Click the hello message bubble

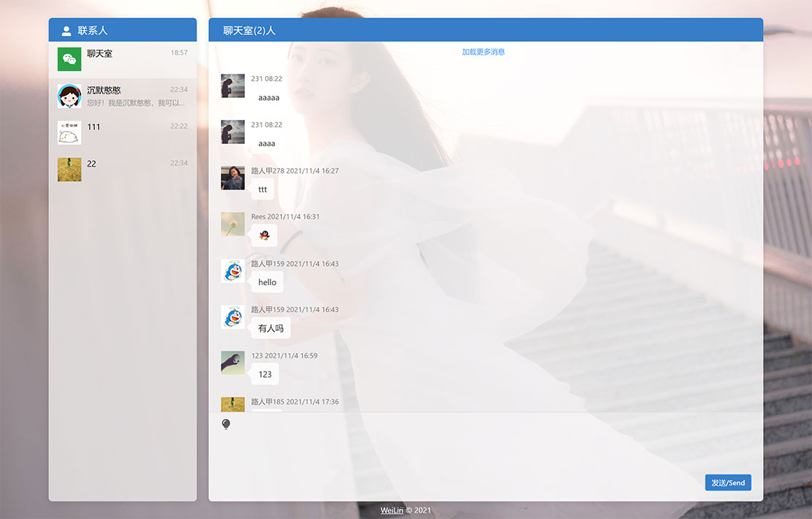[267, 282]
